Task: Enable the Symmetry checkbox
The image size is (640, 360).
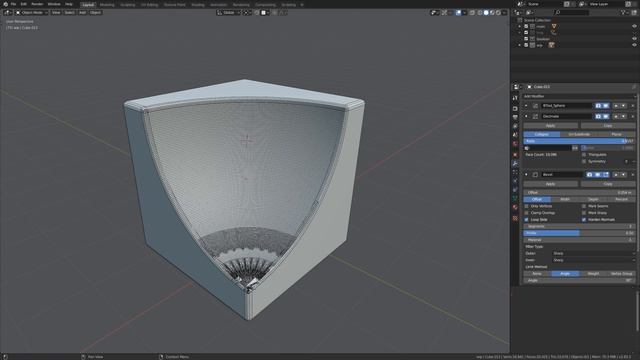Action: [x=584, y=162]
